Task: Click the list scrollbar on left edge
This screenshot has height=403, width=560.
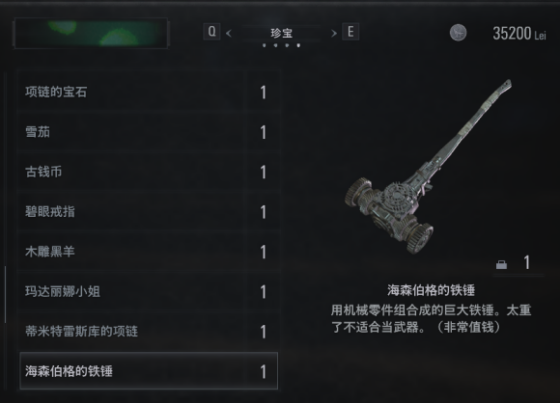Action: pyautogui.click(x=5, y=295)
